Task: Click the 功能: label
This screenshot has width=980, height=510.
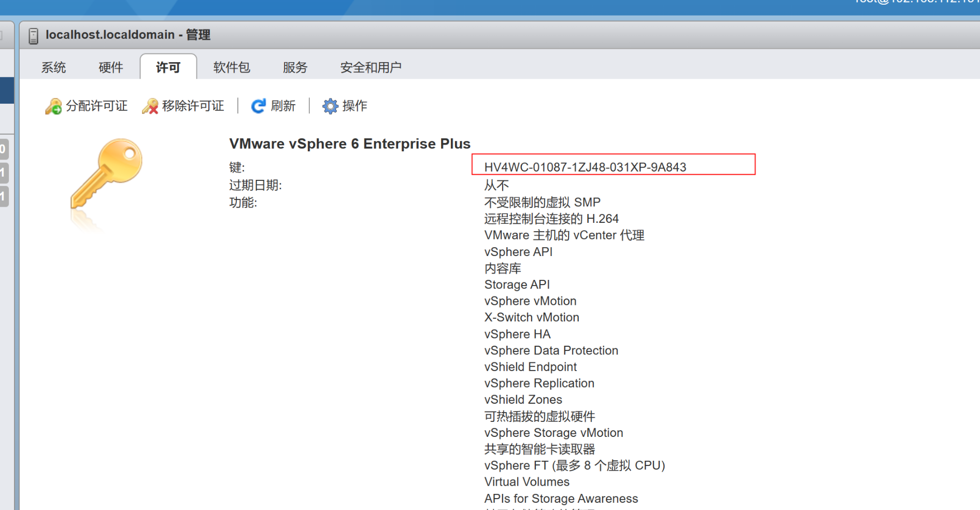Action: [x=243, y=202]
